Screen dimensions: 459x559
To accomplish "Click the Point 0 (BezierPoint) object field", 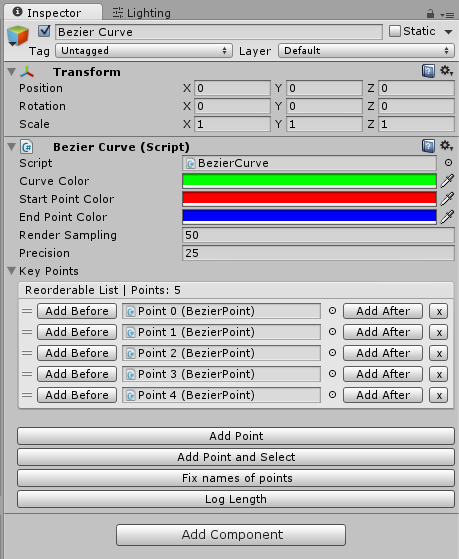I will (x=221, y=311).
